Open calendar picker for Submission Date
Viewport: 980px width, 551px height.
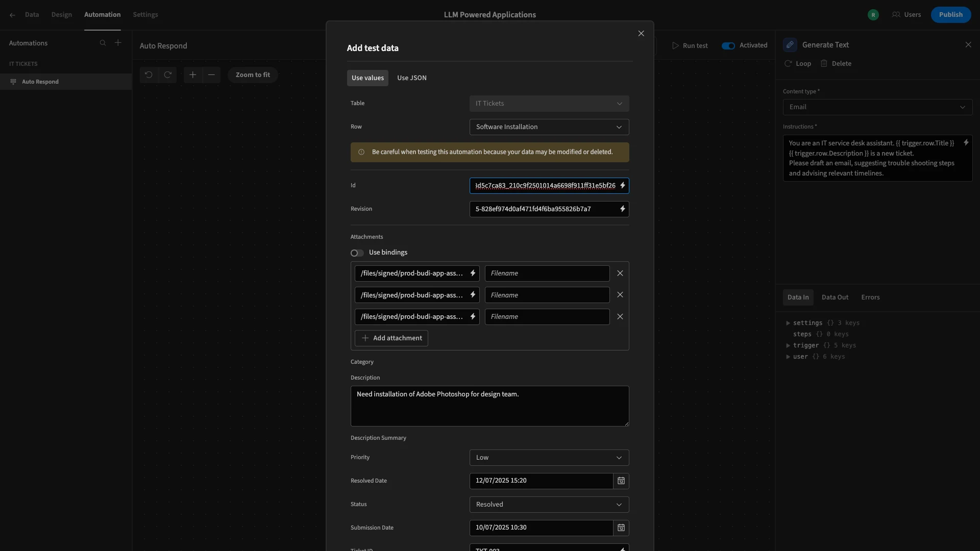pos(621,528)
